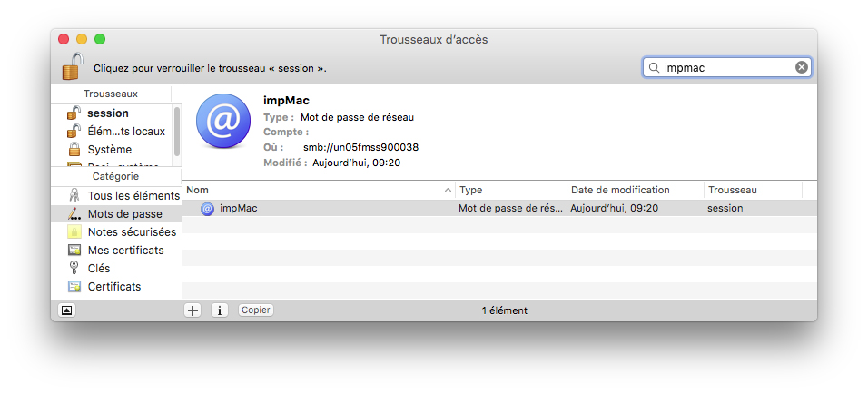Click the padlock icon to lock session keychain
The height and width of the screenshot is (394, 868).
click(x=73, y=67)
